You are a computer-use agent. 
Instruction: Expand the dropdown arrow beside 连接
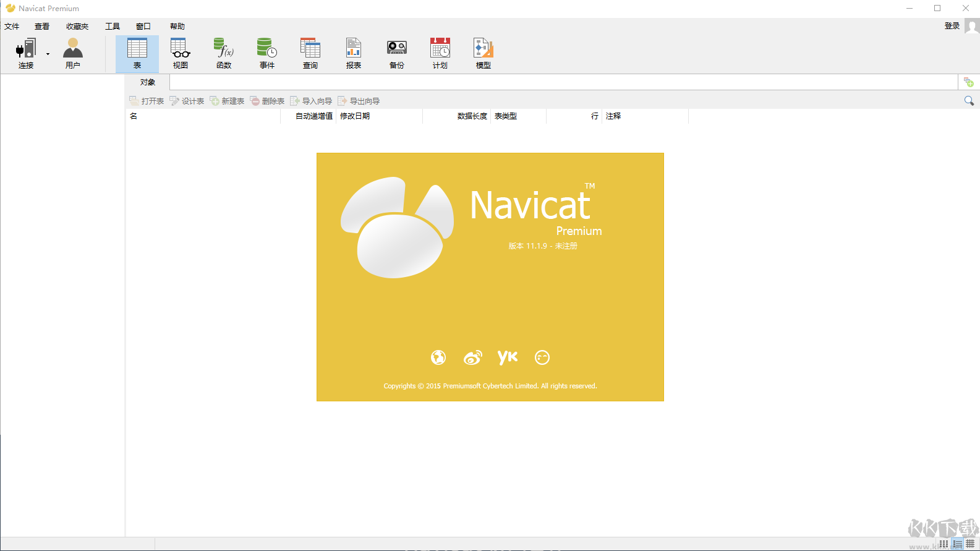coord(48,54)
